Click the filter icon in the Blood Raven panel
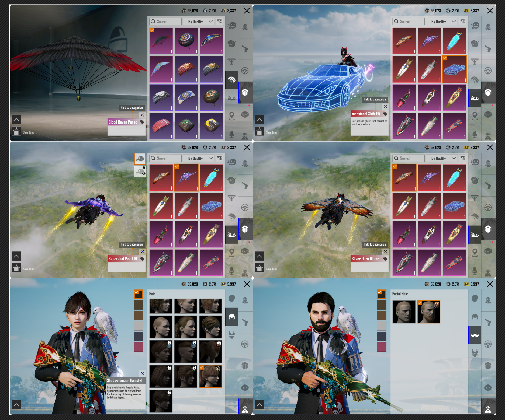 [x=220, y=22]
